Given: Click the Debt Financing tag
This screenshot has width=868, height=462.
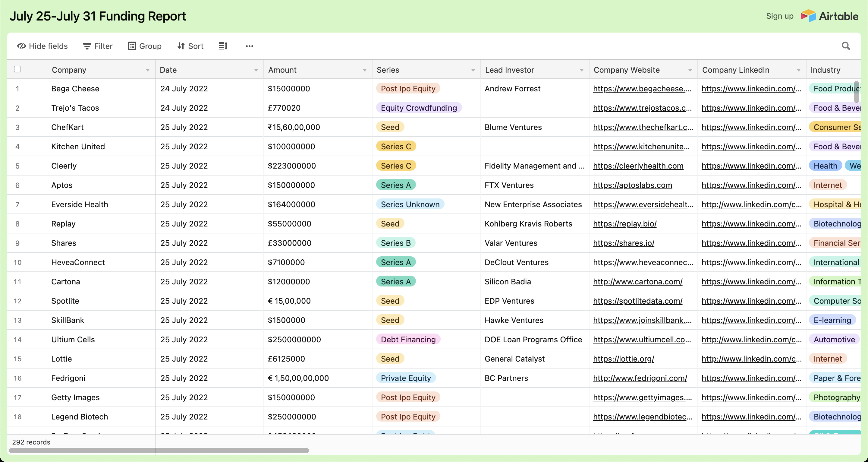Looking at the screenshot, I should pos(408,340).
